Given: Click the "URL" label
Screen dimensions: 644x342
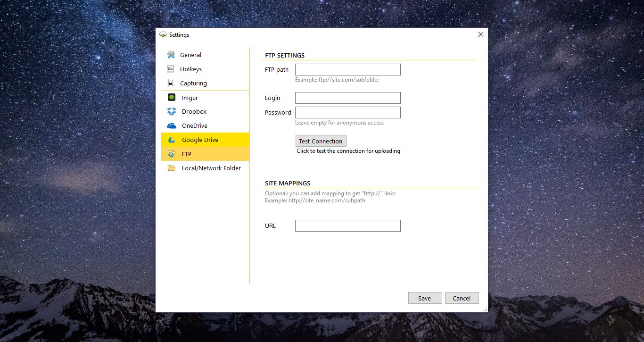Looking at the screenshot, I should pyautogui.click(x=271, y=225).
